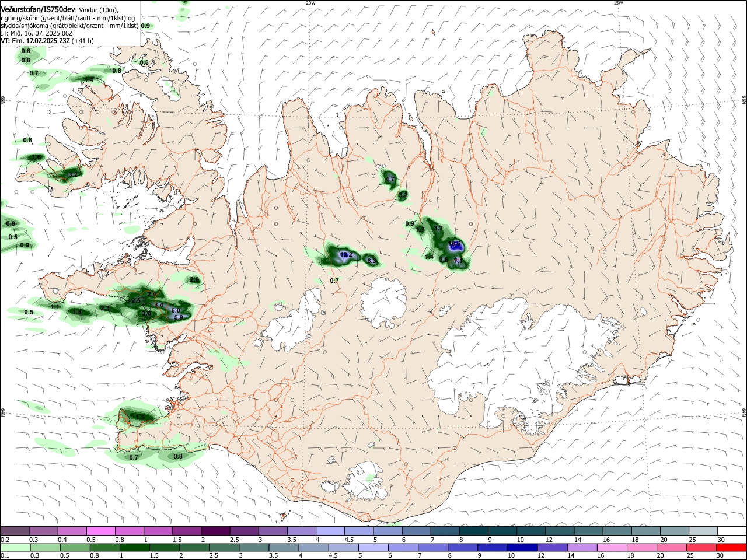747x560 pixels.
Task: Select lower-scale swatch between 25 and 30
Action: (x=702, y=547)
